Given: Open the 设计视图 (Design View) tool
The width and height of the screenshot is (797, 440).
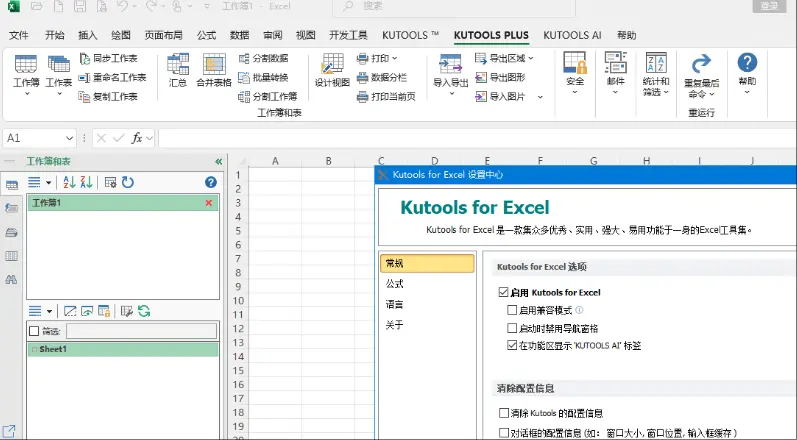Looking at the screenshot, I should pos(332,71).
